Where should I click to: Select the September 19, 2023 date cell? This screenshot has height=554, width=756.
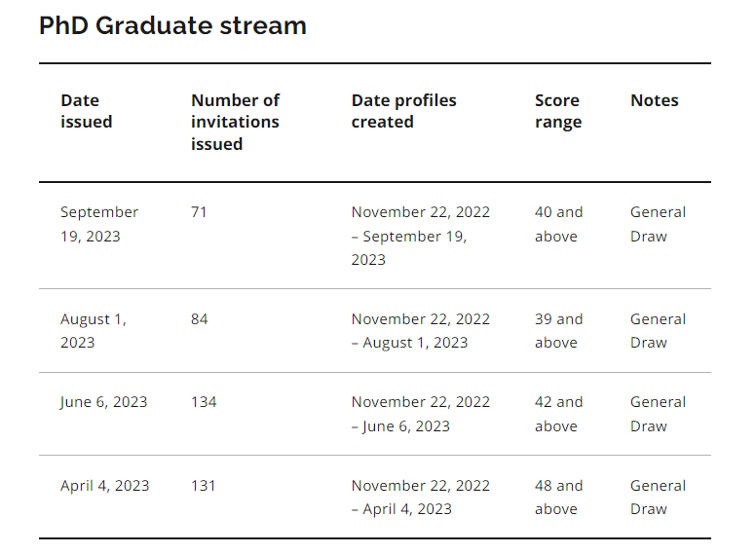(99, 224)
